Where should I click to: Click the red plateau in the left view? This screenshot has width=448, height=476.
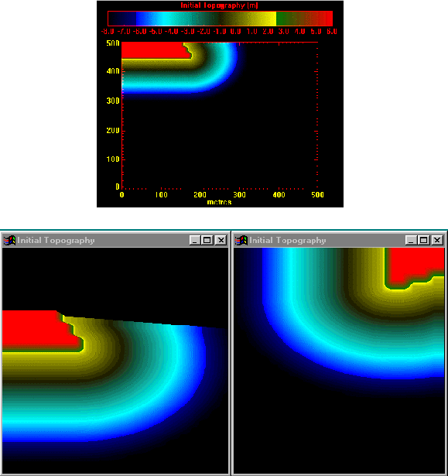coord(36,331)
